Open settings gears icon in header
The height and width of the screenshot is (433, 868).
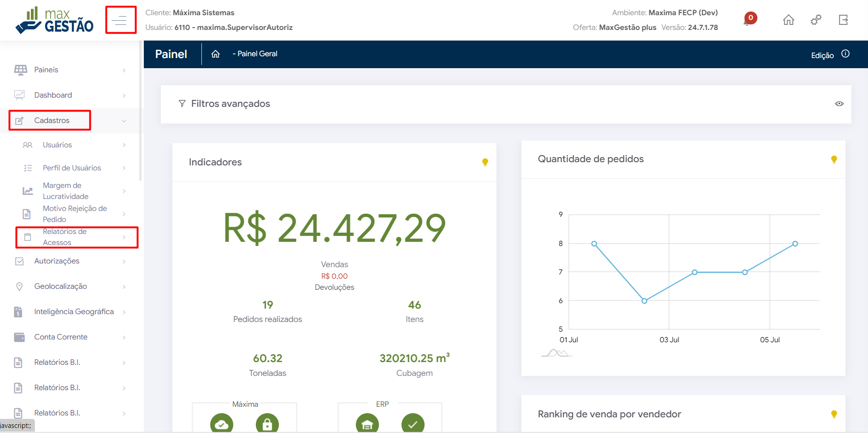(x=815, y=20)
